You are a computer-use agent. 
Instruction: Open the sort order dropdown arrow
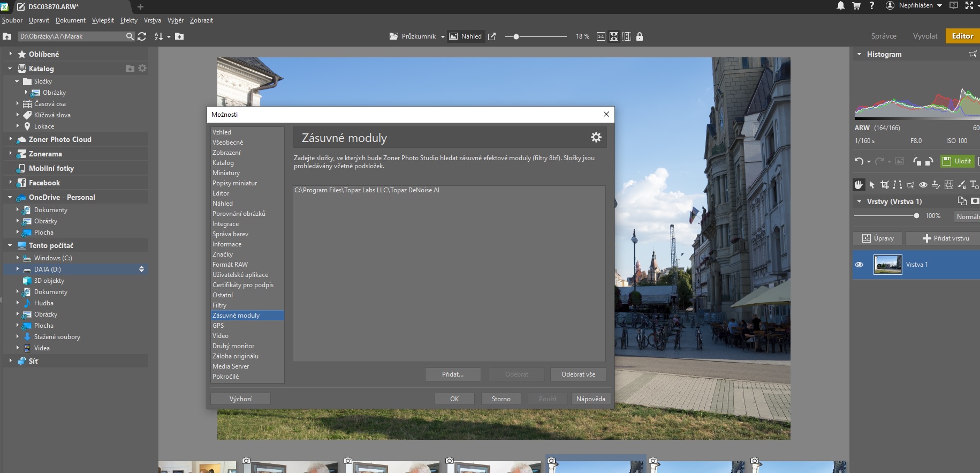click(169, 37)
